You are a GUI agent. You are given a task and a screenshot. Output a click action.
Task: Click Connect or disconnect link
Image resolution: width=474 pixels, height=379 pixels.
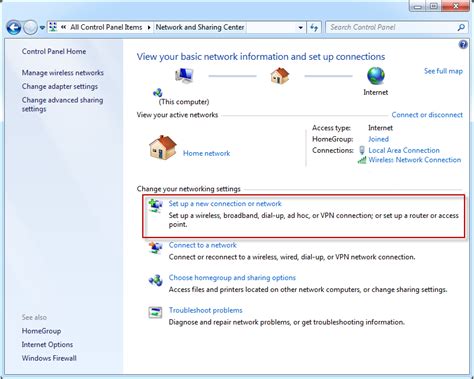point(427,115)
